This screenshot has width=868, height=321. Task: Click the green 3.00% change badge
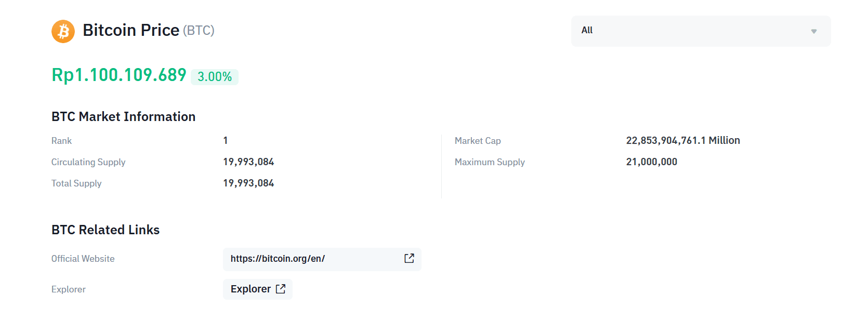click(x=214, y=76)
